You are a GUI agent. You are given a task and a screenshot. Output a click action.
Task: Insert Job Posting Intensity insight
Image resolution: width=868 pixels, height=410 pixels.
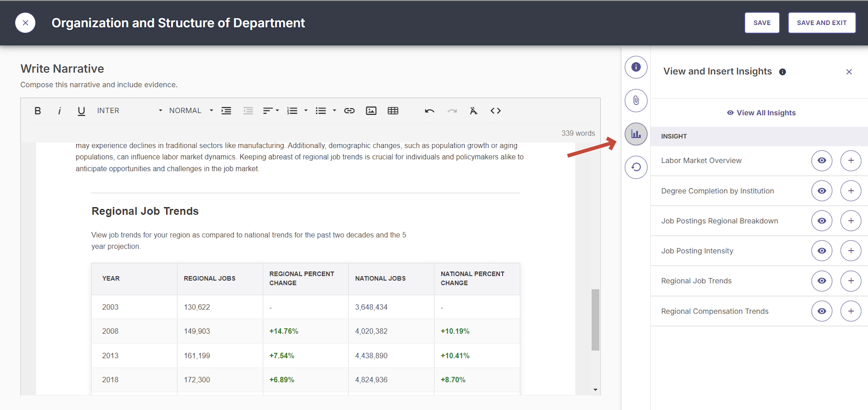[x=851, y=251]
